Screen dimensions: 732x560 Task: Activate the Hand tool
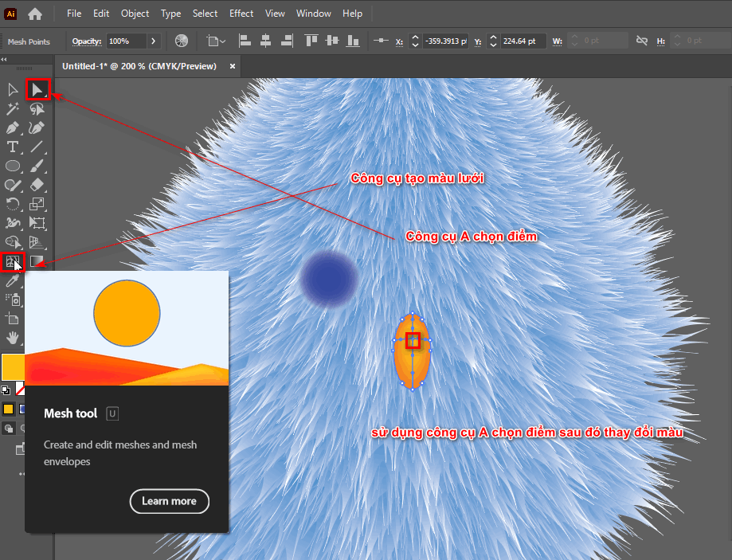(x=13, y=339)
